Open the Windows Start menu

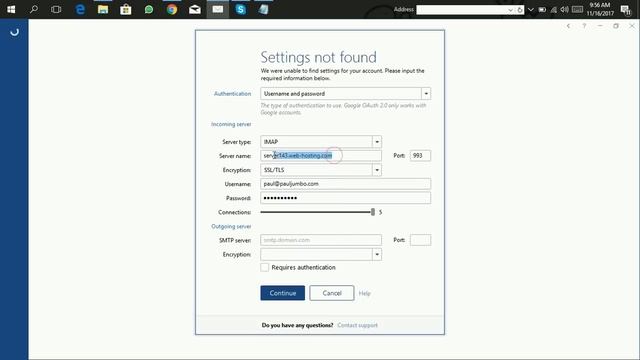point(11,9)
